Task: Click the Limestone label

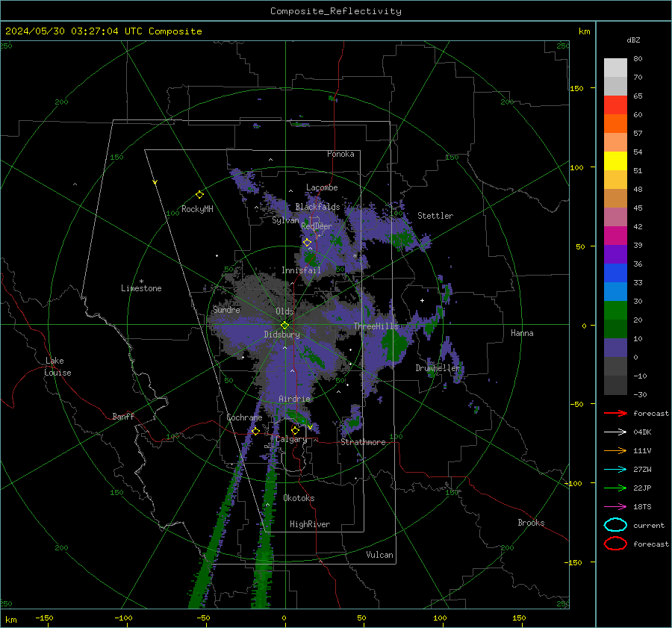Action: click(141, 288)
